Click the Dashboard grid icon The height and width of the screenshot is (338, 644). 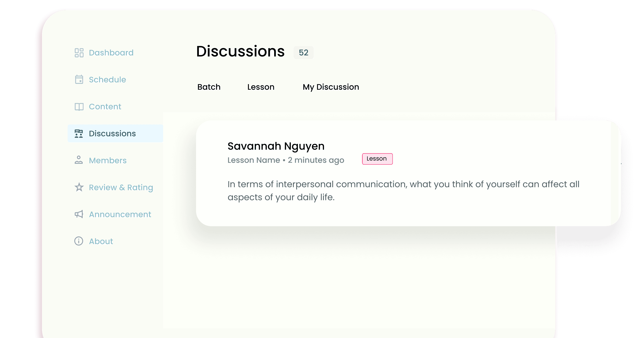[x=79, y=53]
